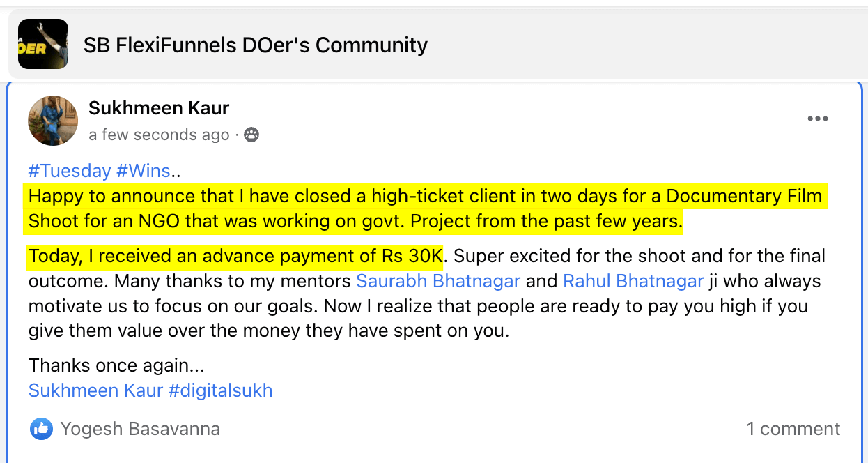Click Sukhmeen Kaur signature link at post bottom
Screen dimensions: 868x463
pos(95,390)
